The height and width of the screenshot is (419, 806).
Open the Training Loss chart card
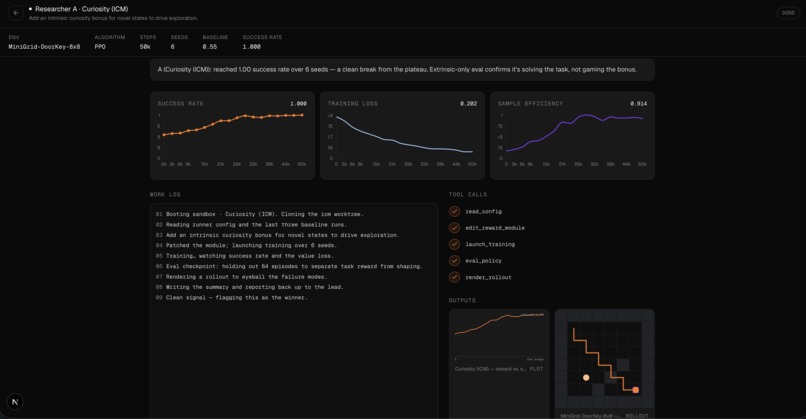click(x=402, y=136)
